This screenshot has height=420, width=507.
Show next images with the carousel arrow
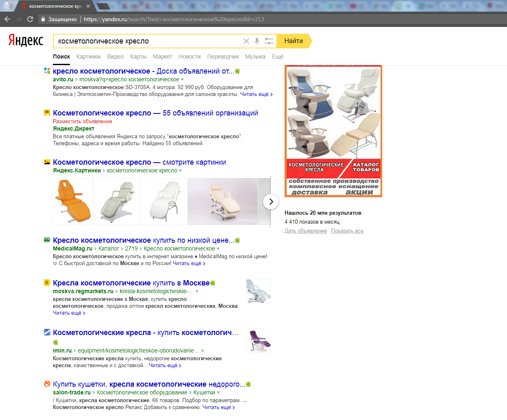tap(271, 202)
